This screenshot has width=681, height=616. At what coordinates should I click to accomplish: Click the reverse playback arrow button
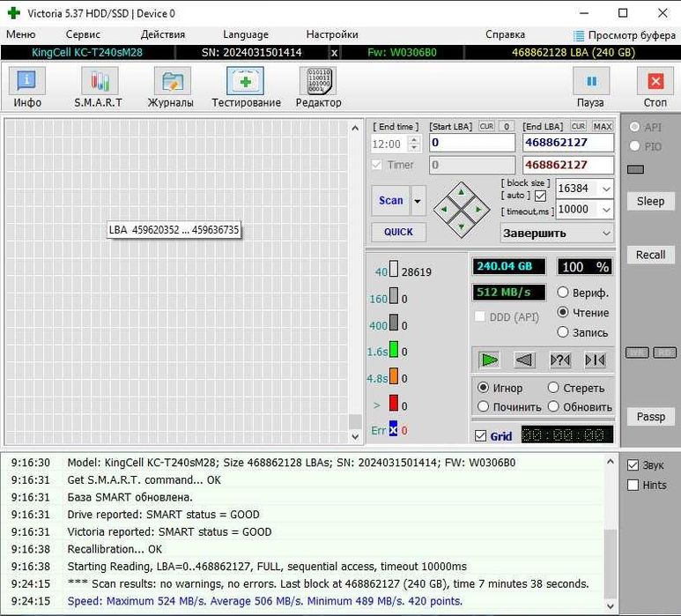[524, 360]
